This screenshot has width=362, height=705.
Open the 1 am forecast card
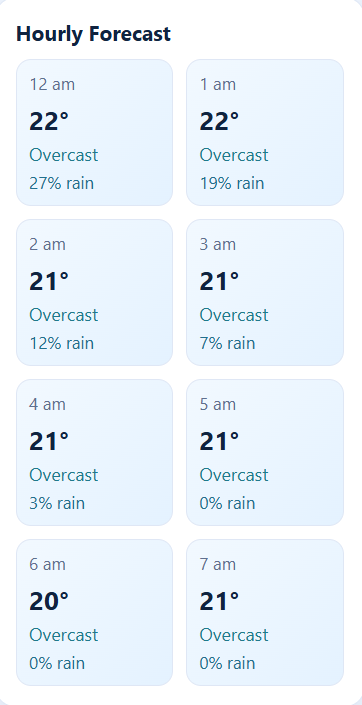(x=265, y=132)
